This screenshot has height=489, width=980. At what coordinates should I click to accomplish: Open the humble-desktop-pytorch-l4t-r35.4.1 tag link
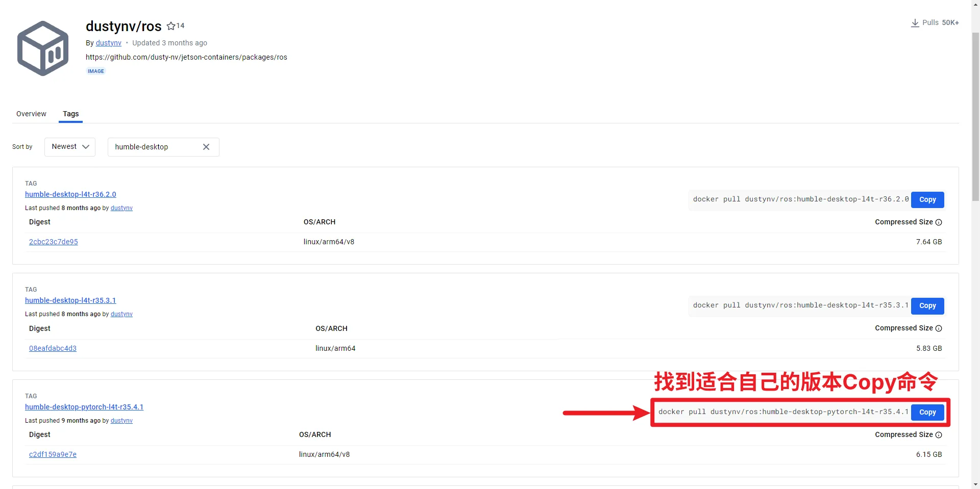pos(84,407)
